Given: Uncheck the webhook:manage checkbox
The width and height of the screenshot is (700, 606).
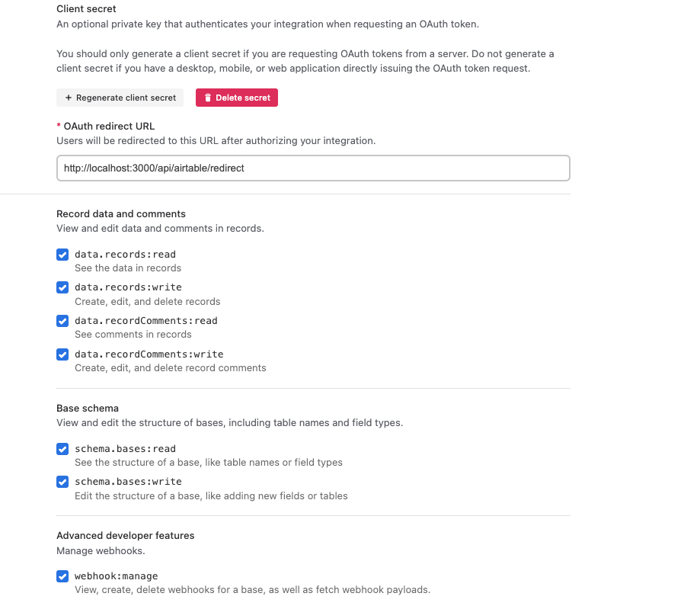Looking at the screenshot, I should [62, 576].
